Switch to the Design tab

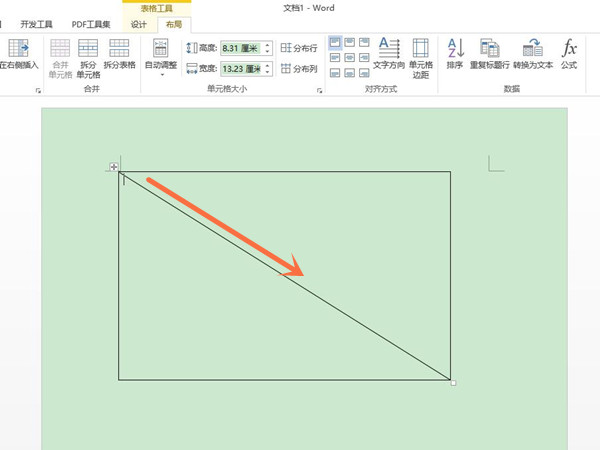(x=139, y=24)
